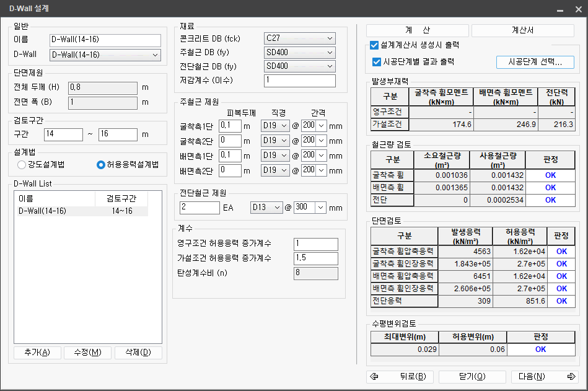The image size is (588, 391).
Task: Open the 계산서 report button
Action: coord(522,30)
